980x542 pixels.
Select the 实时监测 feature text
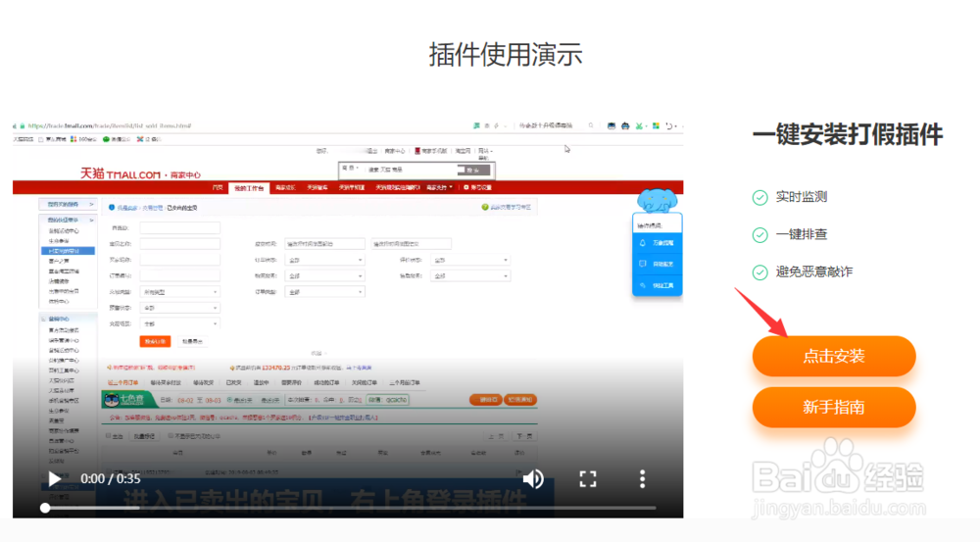pyautogui.click(x=802, y=197)
